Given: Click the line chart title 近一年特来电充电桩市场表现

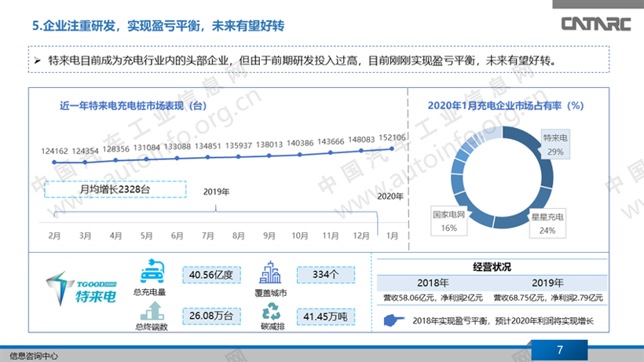Looking at the screenshot, I should tap(133, 106).
